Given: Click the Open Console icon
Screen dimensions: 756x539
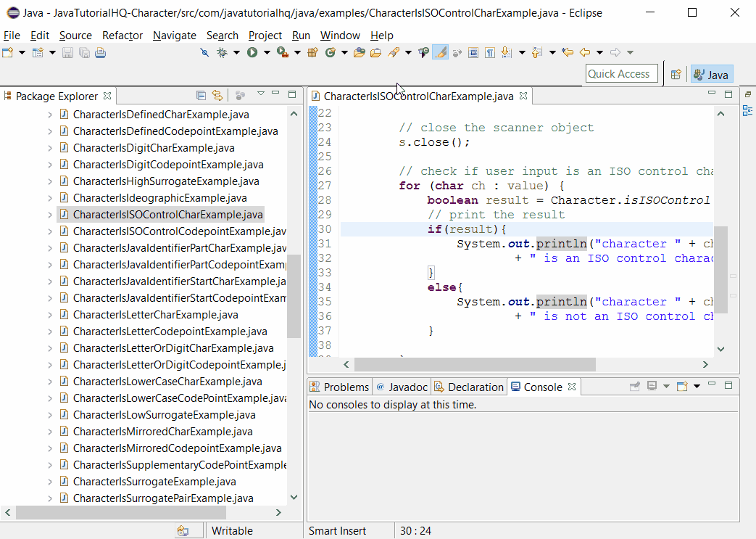Looking at the screenshot, I should point(682,386).
